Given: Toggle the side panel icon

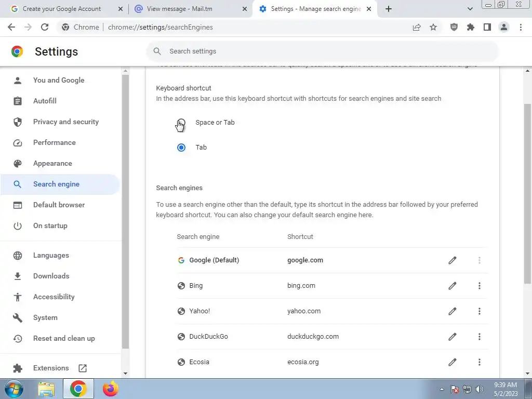Looking at the screenshot, I should pyautogui.click(x=487, y=27).
